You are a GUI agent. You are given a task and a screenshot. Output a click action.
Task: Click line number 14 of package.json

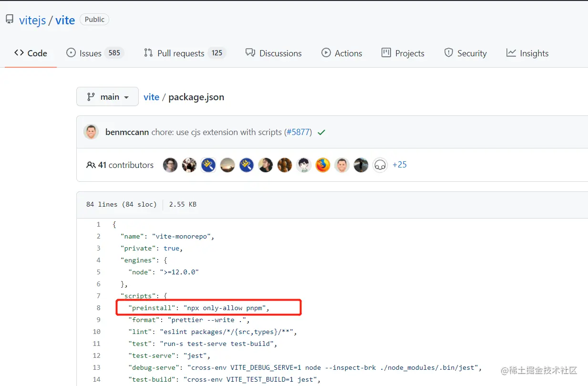[97, 379]
